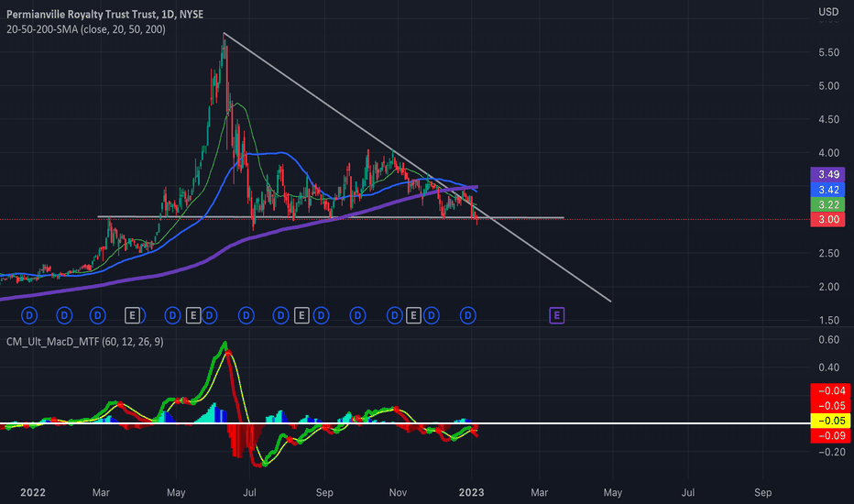This screenshot has height=504, width=854.
Task: Click the 2023 label on time axis
Action: point(471,493)
